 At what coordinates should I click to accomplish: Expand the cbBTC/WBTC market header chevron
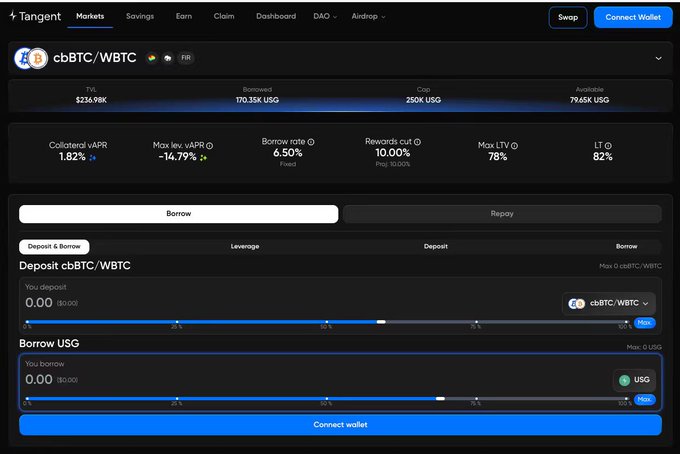[658, 58]
